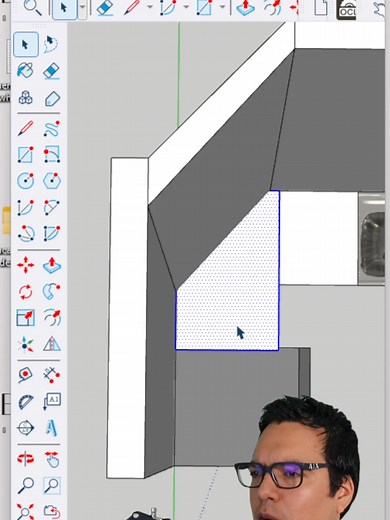Choose the 3D Text tool
This screenshot has width=390, height=520.
coord(52,428)
